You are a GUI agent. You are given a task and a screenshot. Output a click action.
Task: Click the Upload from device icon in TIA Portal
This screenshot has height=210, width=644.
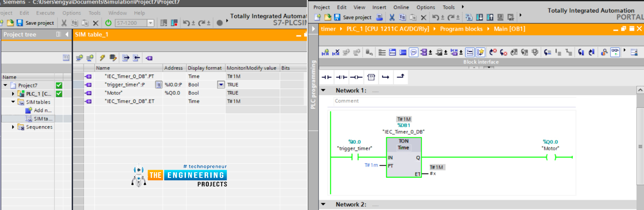point(490,17)
